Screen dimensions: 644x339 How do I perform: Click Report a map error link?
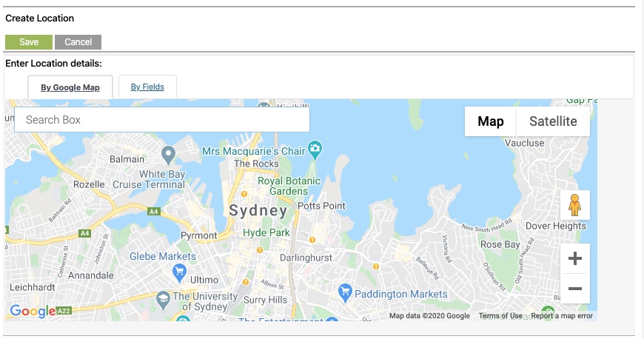coord(562,315)
